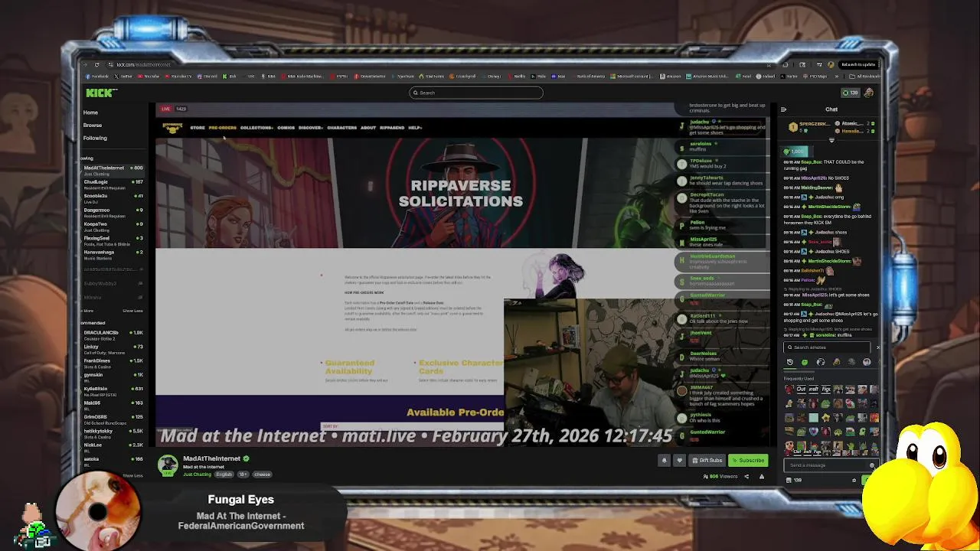Click the Netflix bookmark
980x551 pixels.
(x=518, y=77)
